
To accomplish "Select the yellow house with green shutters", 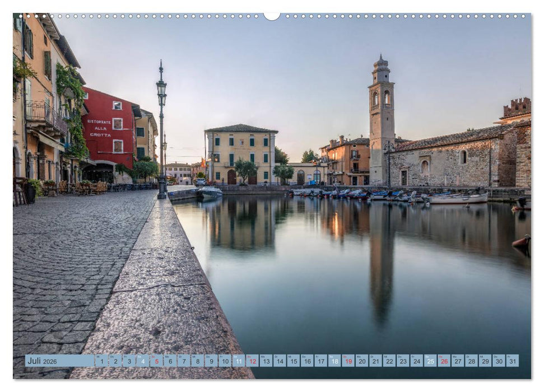I will click(241, 154).
